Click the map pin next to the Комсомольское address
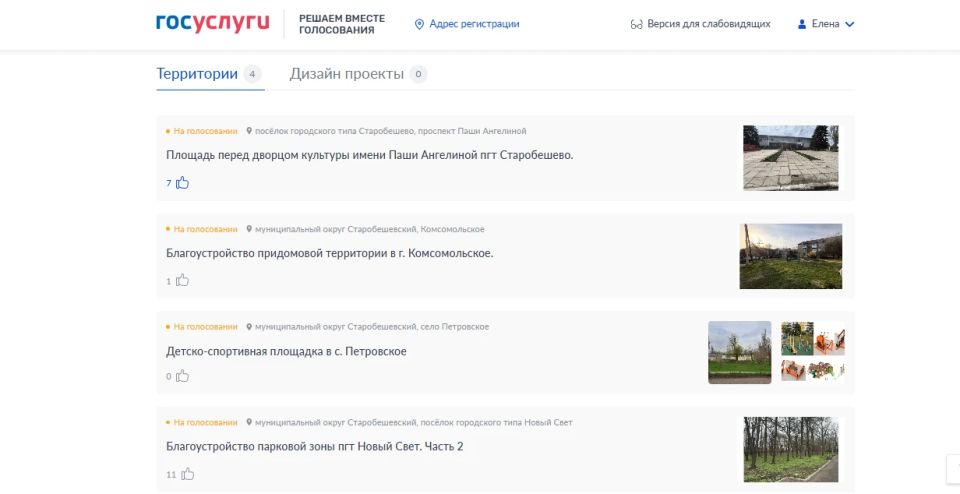Viewport: 960px width, 494px height. pyautogui.click(x=249, y=229)
